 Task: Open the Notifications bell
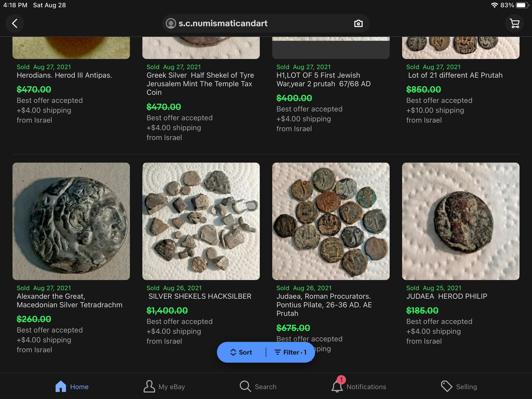(x=337, y=386)
